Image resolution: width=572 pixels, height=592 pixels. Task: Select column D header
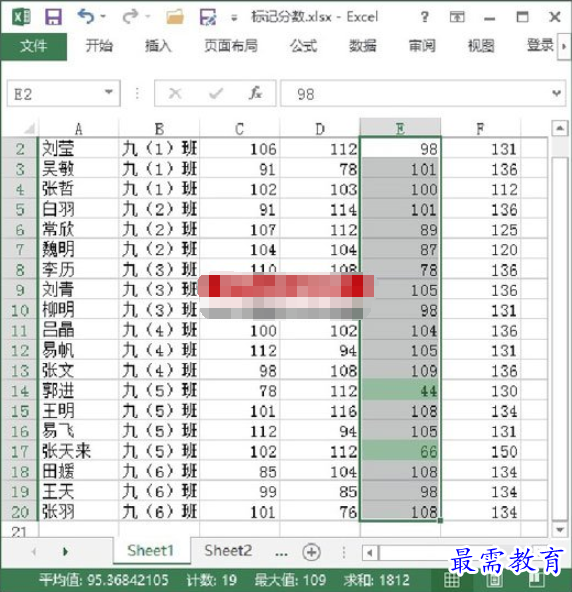[320, 129]
